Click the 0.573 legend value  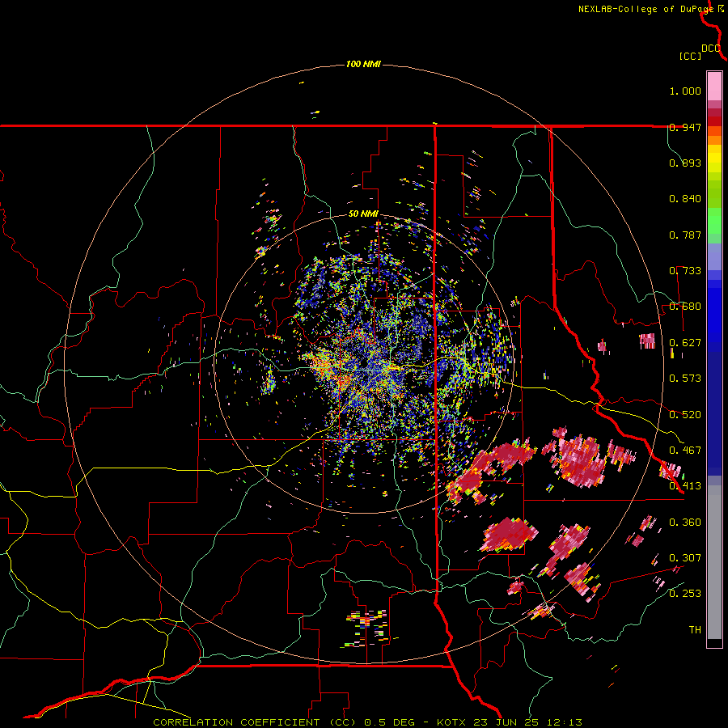point(685,379)
